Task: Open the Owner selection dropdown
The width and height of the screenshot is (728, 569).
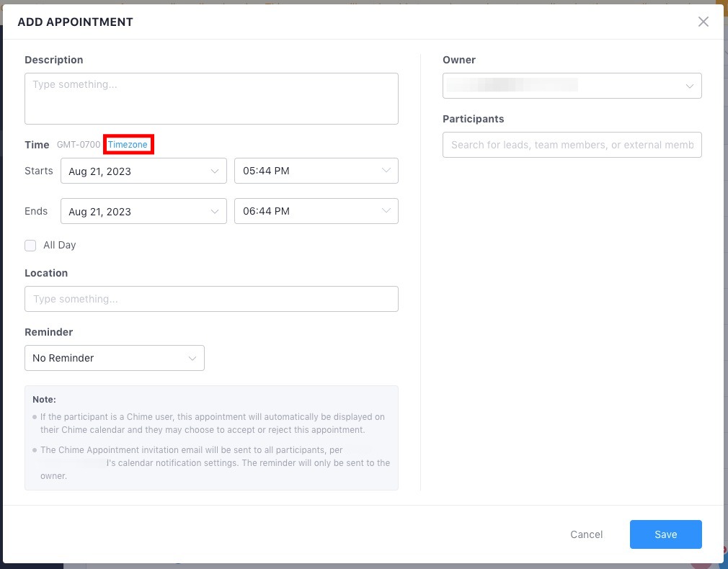Action: pos(562,86)
